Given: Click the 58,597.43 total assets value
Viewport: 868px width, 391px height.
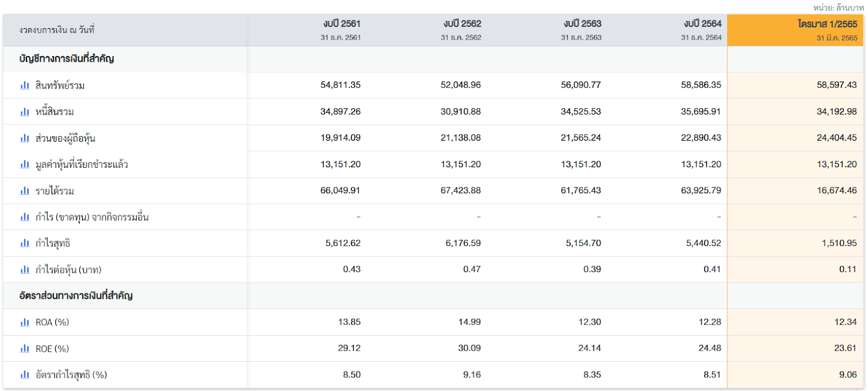Looking at the screenshot, I should click(837, 85).
